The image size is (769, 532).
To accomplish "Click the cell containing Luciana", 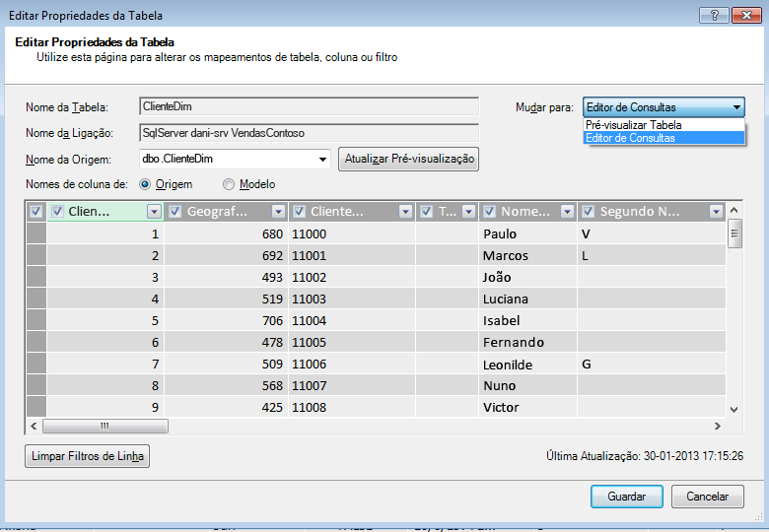I will click(x=528, y=299).
